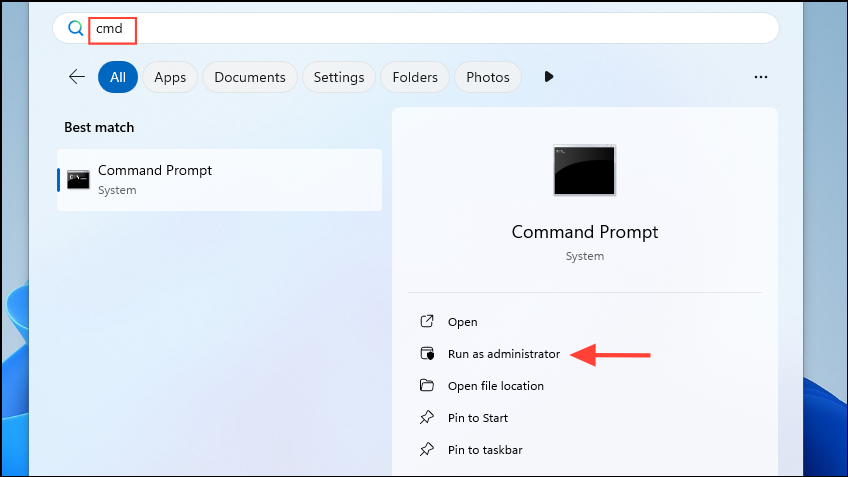This screenshot has height=477, width=848.
Task: Click the large Command Prompt preview icon
Action: [585, 170]
